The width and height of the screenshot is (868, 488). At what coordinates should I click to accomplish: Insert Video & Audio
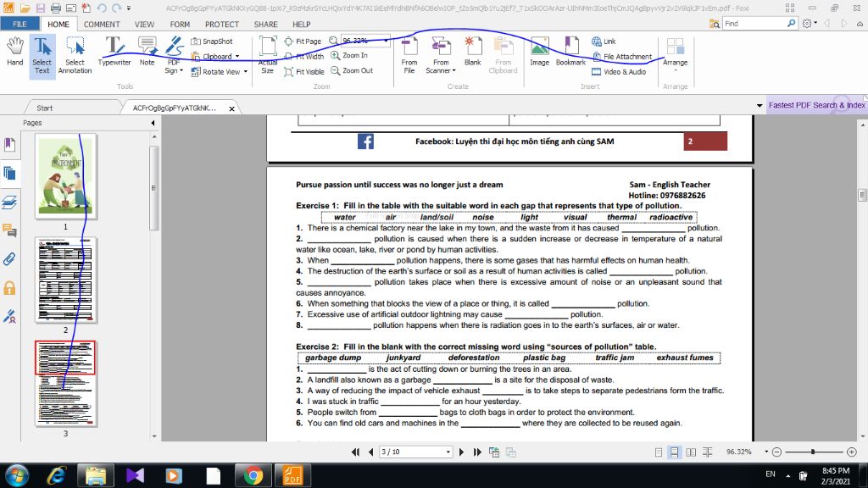619,71
